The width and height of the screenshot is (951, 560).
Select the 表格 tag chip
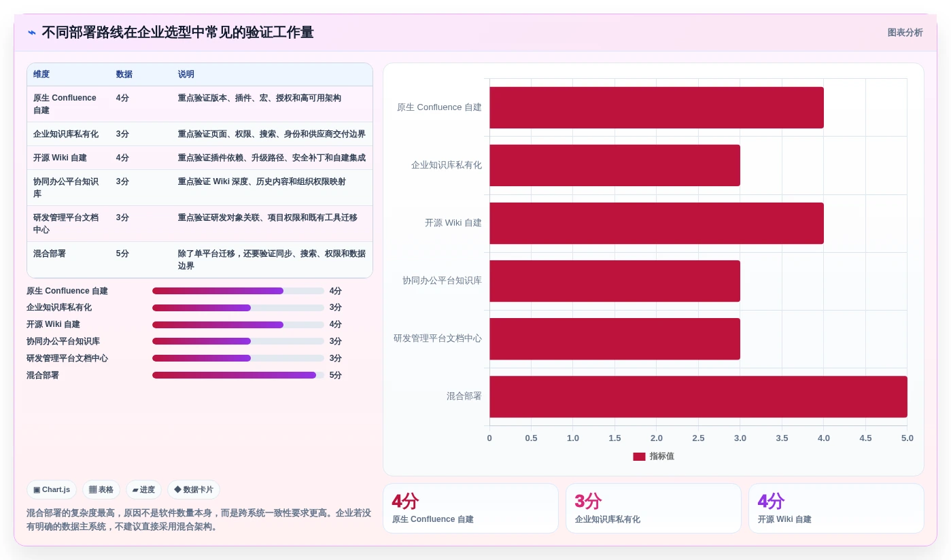point(101,489)
